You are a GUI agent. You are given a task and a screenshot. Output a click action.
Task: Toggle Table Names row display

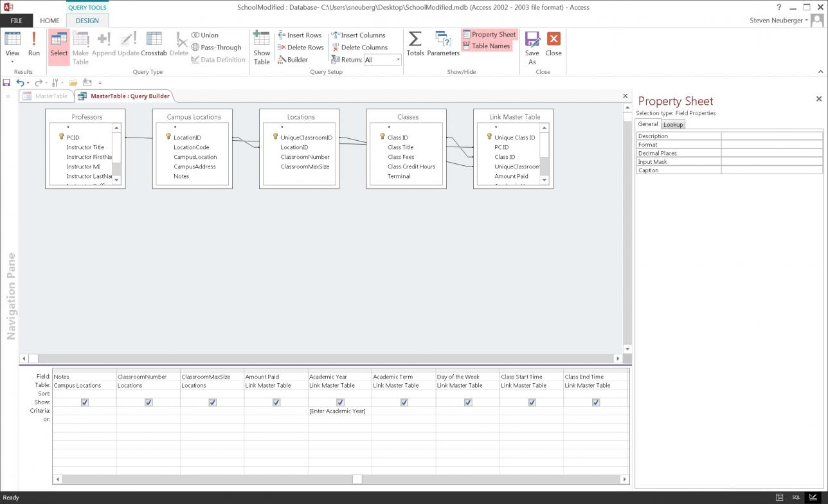pyautogui.click(x=486, y=46)
